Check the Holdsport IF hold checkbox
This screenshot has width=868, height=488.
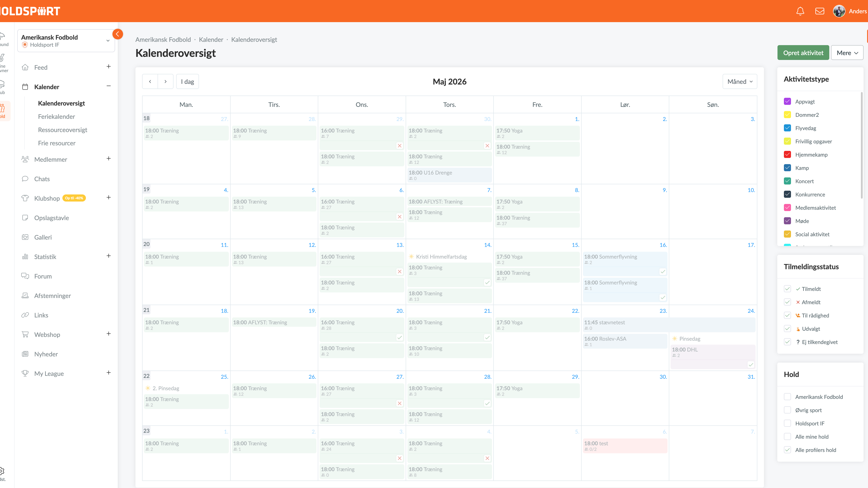point(787,423)
